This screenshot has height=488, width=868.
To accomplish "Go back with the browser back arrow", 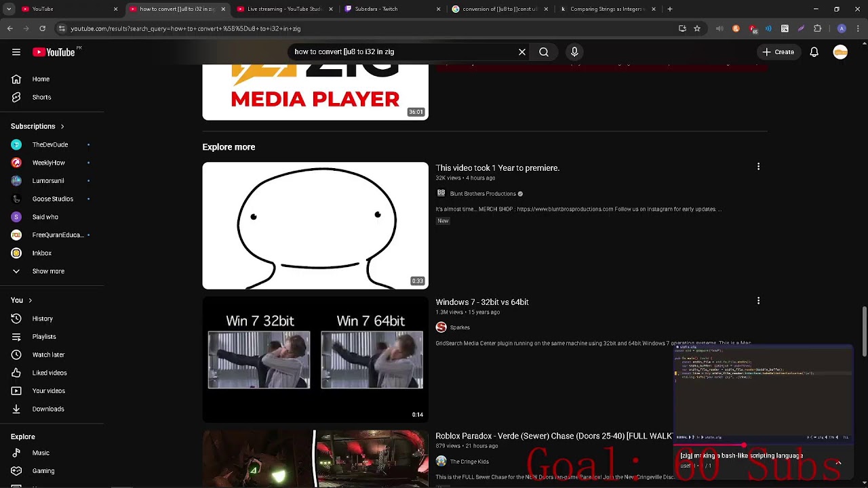I will (x=9, y=28).
